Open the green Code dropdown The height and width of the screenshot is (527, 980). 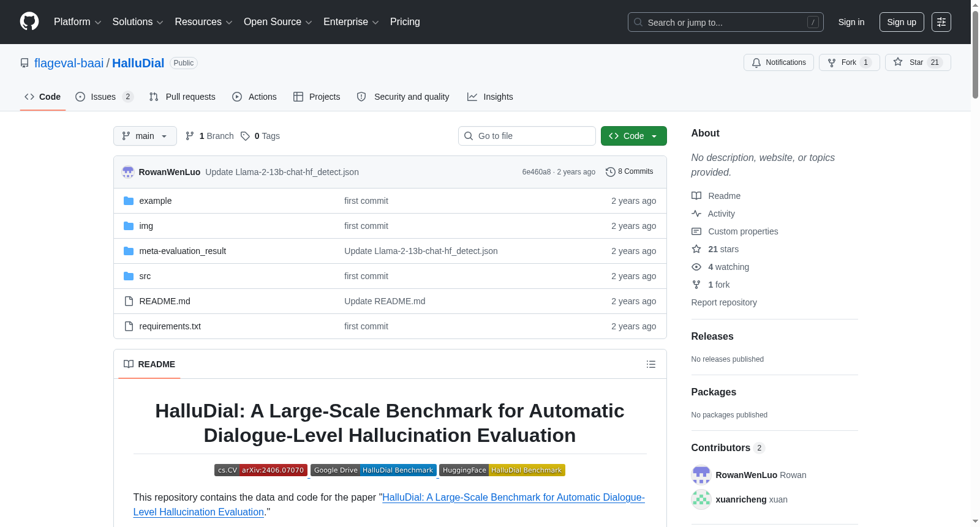tap(633, 136)
